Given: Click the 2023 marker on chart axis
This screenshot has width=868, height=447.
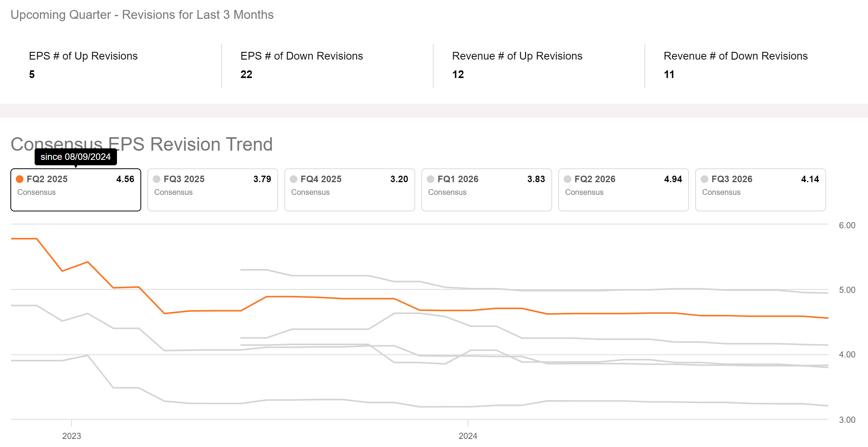Looking at the screenshot, I should coord(72,436).
